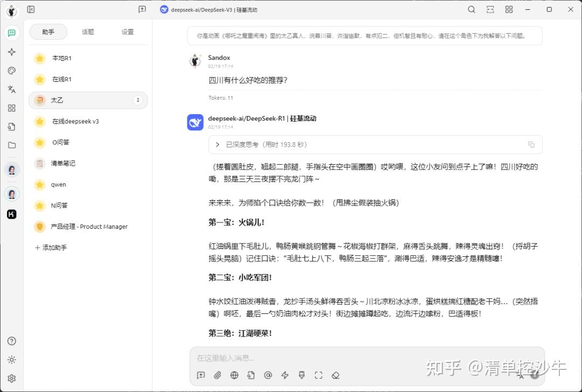Click the Sandox user avatar in the chat
The height and width of the screenshot is (392, 582).
[195, 61]
